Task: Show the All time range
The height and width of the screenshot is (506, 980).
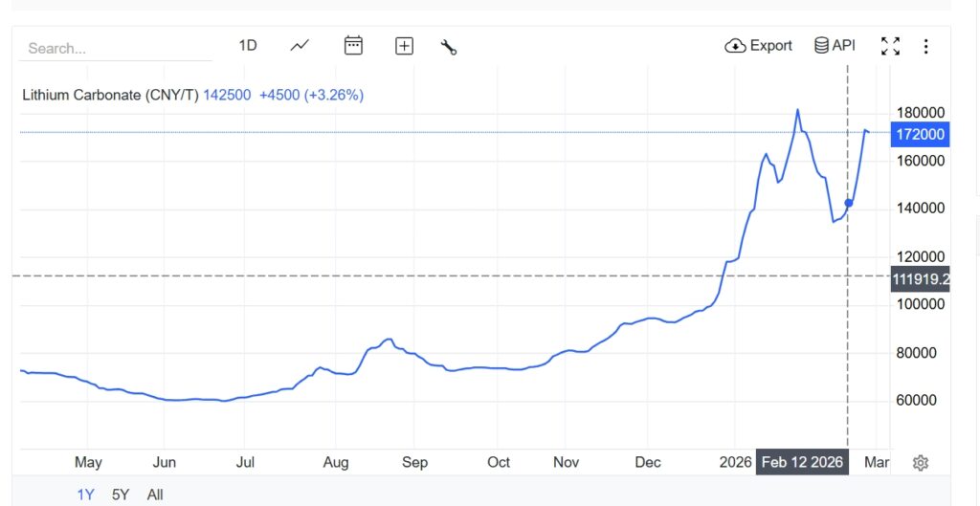Action: coord(155,495)
